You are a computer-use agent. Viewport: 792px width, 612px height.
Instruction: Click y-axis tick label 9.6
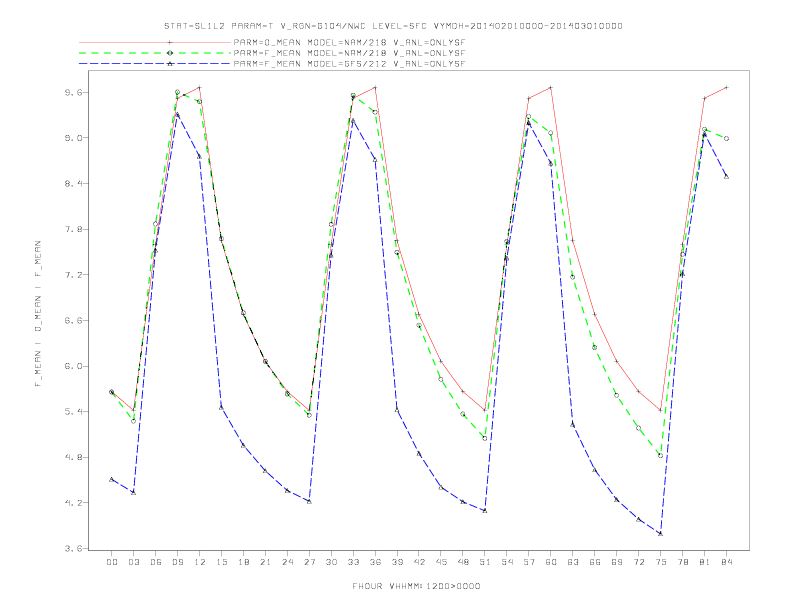pos(73,92)
